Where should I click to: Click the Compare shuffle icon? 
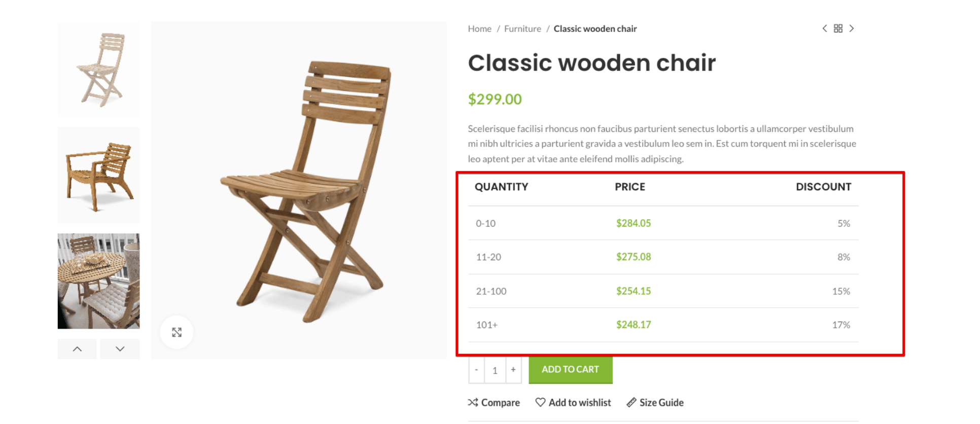point(473,402)
